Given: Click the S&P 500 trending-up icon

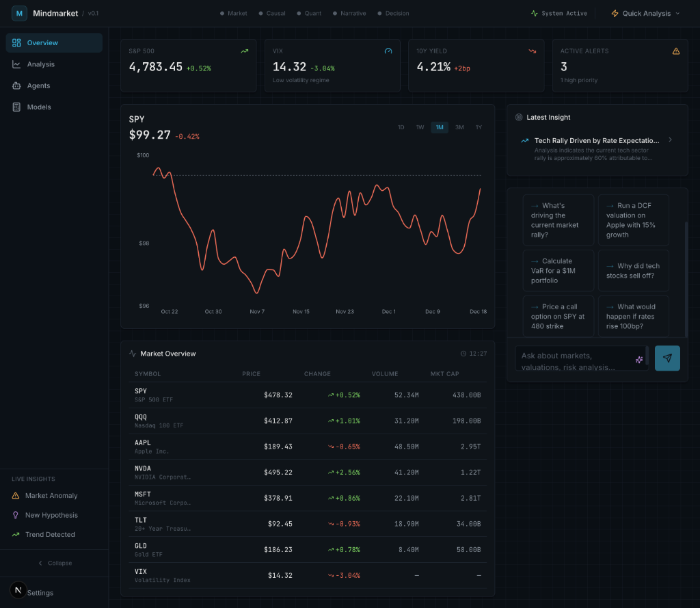Looking at the screenshot, I should point(245,51).
